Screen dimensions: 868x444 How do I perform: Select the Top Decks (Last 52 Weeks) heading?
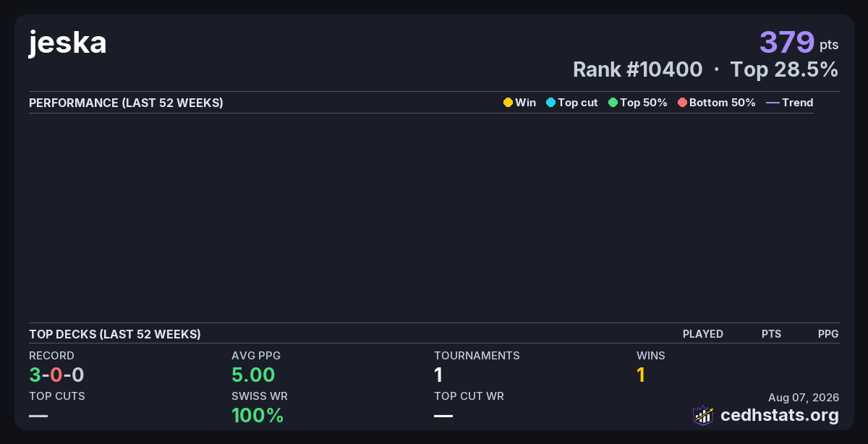115,334
